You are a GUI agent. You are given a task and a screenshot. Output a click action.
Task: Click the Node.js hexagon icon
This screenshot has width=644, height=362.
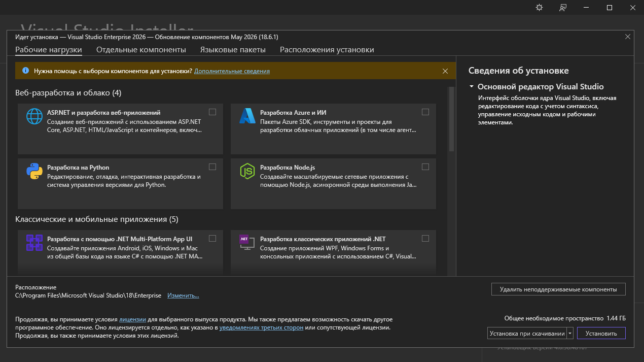pyautogui.click(x=247, y=171)
